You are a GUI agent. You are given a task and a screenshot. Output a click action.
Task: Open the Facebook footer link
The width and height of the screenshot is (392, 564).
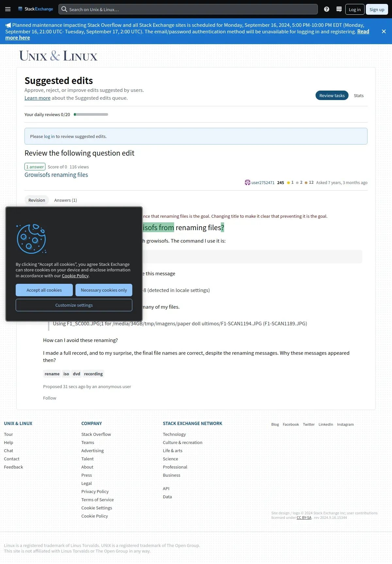(x=291, y=424)
